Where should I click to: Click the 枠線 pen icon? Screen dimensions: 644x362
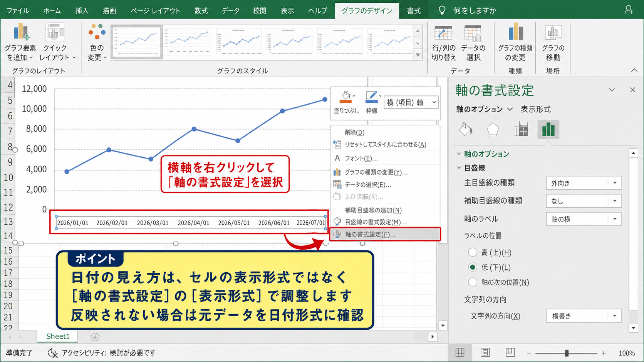pyautogui.click(x=371, y=97)
